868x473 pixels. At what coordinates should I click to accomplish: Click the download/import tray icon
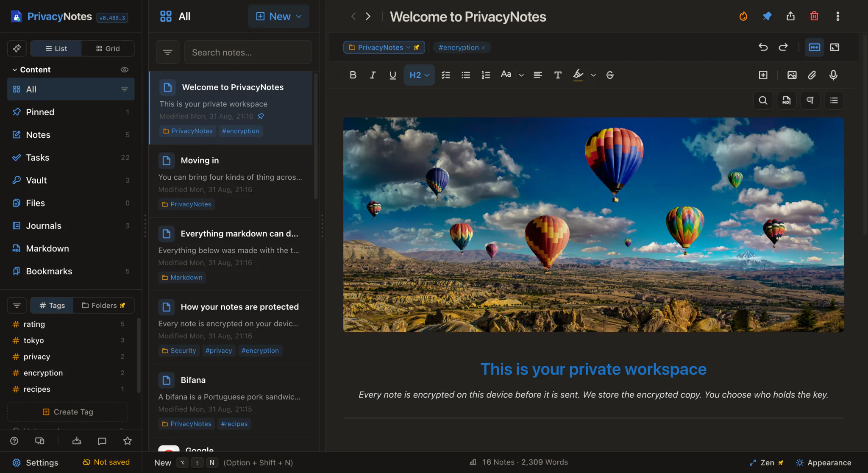click(77, 441)
